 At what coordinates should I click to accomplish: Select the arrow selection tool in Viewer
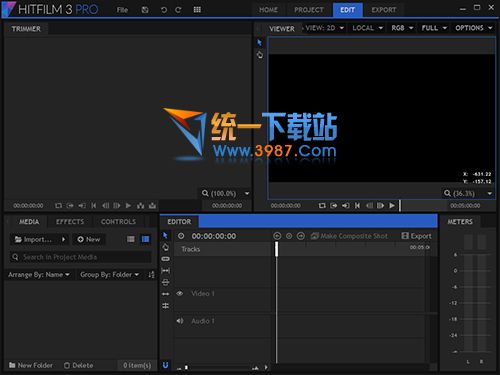(x=259, y=43)
